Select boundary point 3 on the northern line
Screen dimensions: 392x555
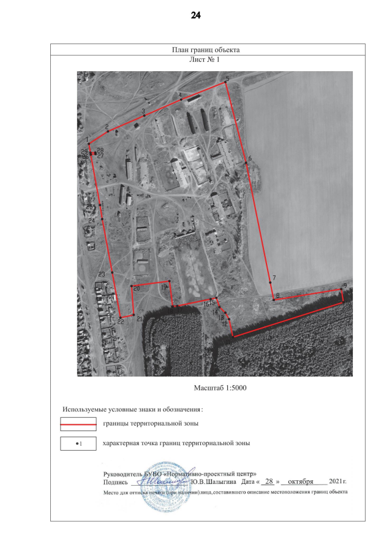tap(143, 115)
